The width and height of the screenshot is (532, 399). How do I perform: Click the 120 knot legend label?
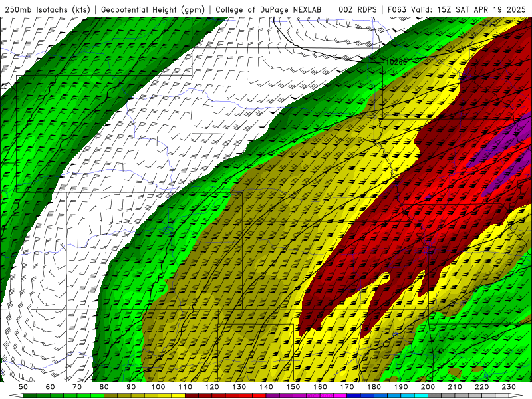(x=212, y=387)
